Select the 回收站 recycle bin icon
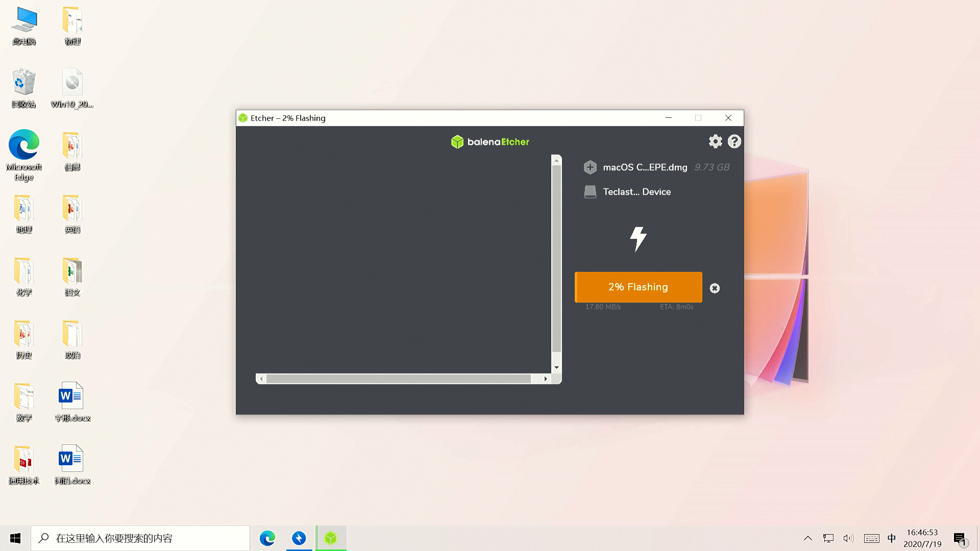Viewport: 980px width, 551px height. (x=24, y=89)
